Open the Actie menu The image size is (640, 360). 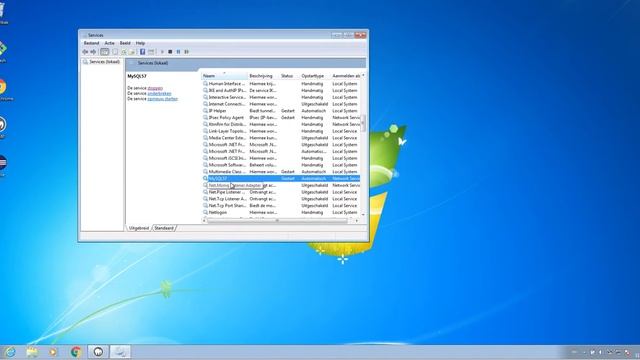click(109, 43)
